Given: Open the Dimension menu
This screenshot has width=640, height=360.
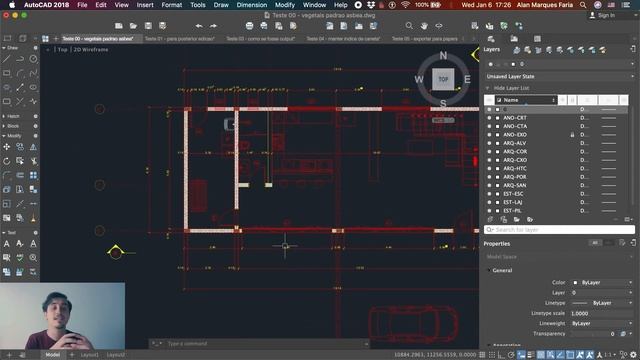Looking at the screenshot, I should [x=251, y=5].
